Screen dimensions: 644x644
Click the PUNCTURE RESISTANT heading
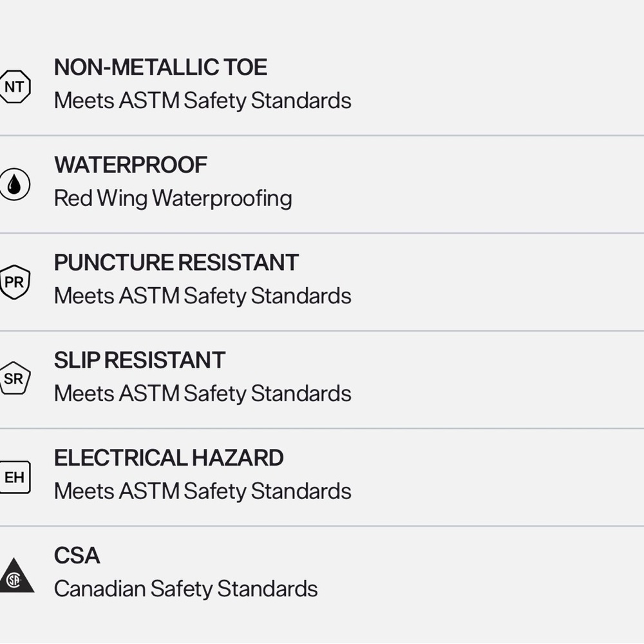coord(176,262)
